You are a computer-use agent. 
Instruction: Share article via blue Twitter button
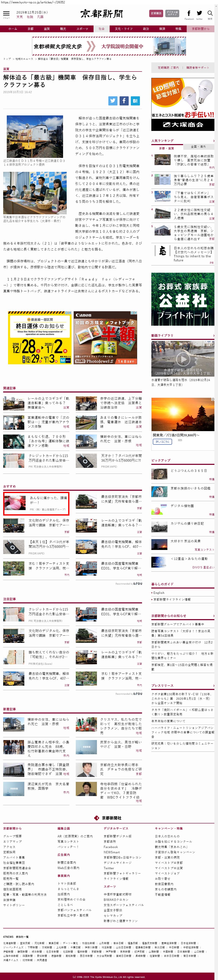click(x=113, y=100)
